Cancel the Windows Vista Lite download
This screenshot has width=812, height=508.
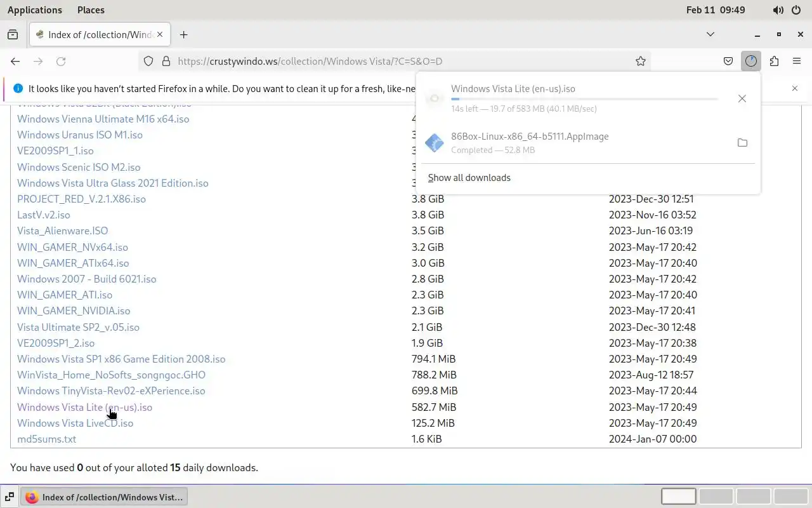coord(742,98)
